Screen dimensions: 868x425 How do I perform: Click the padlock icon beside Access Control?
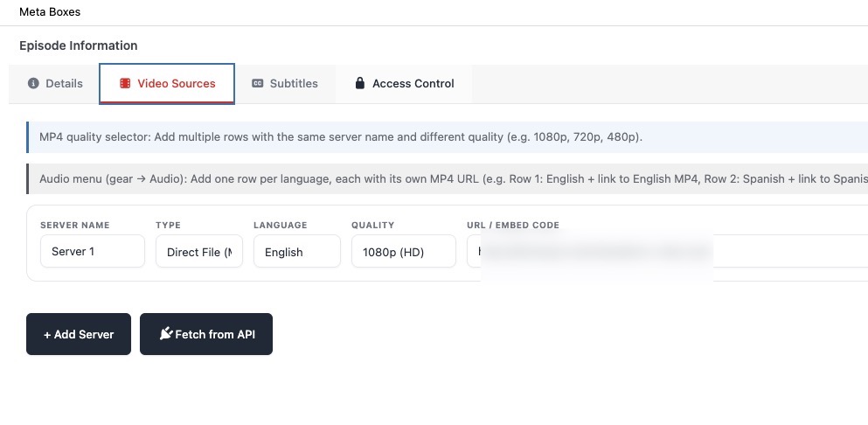point(359,84)
